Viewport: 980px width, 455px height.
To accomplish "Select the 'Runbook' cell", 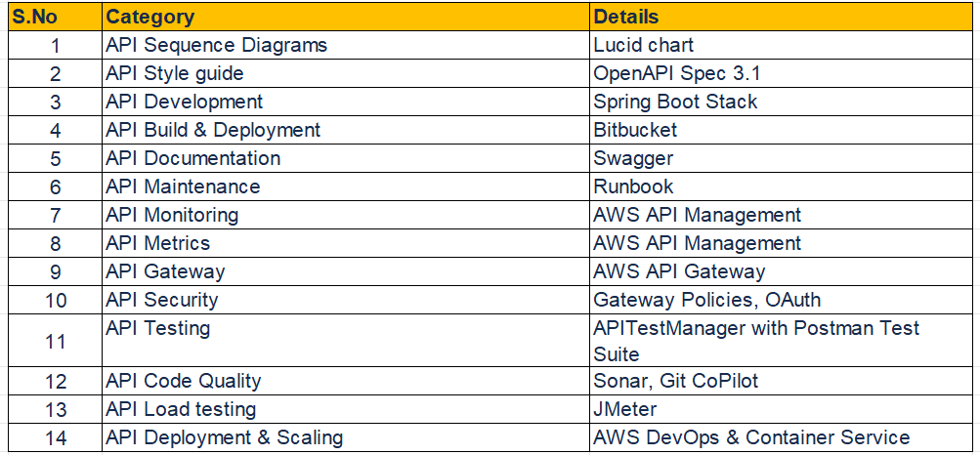I will point(781,186).
